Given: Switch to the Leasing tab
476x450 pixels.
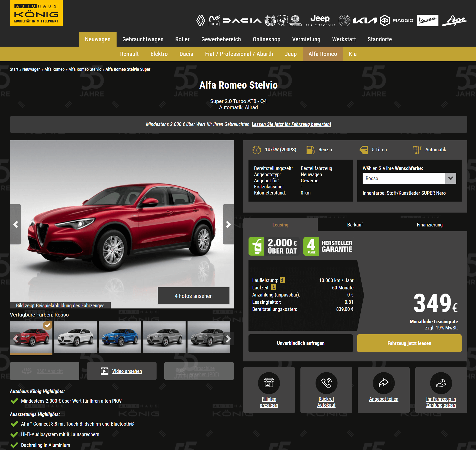Looking at the screenshot, I should [280, 225].
